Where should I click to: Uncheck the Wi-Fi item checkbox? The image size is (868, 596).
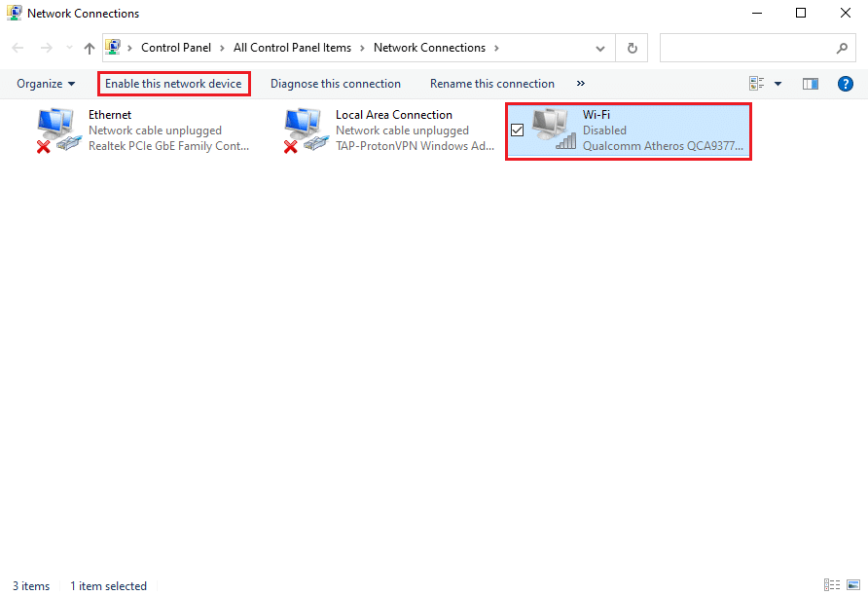point(518,130)
